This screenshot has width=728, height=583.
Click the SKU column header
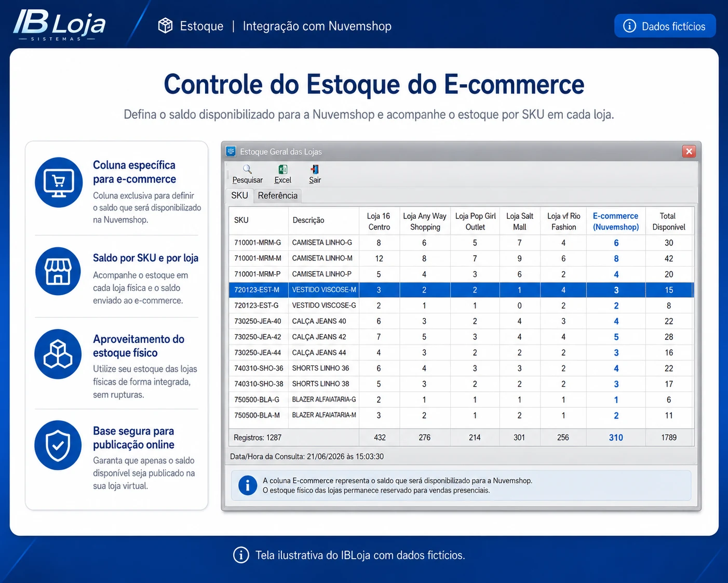[x=259, y=220]
